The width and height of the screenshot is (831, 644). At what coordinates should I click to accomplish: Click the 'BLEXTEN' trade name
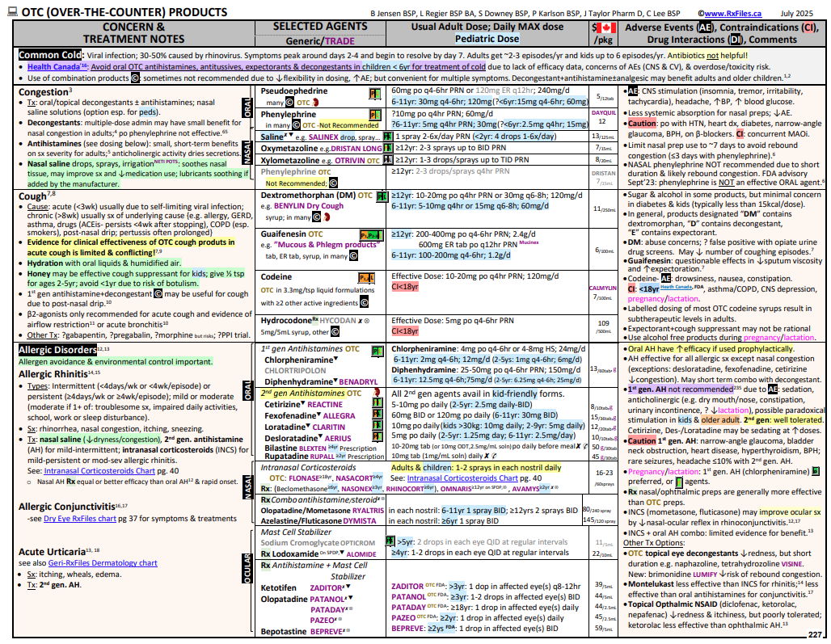313,448
